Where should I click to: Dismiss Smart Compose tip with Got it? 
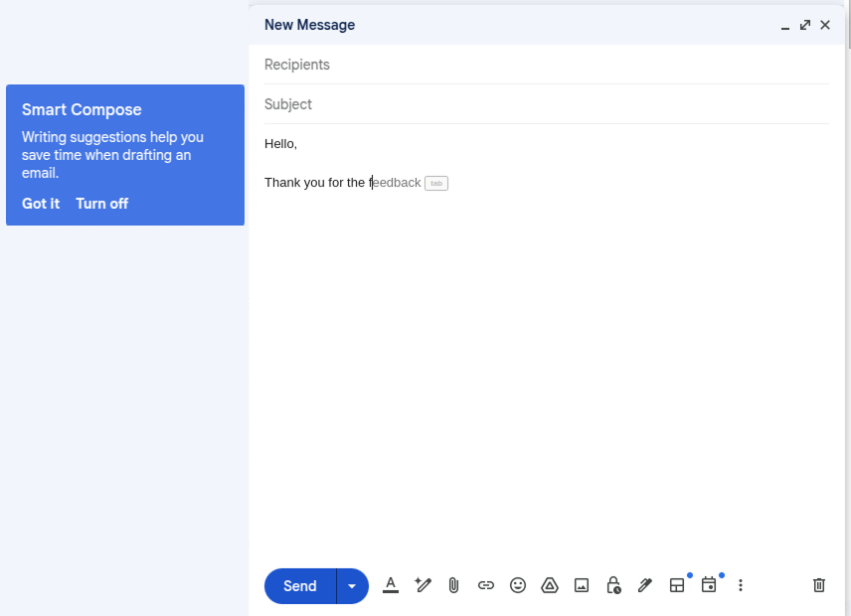(x=41, y=203)
